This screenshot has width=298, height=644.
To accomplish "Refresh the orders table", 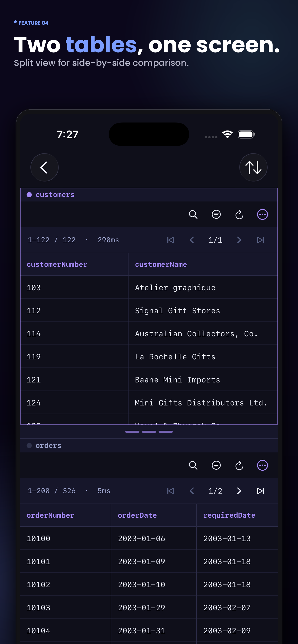I will pos(239,465).
